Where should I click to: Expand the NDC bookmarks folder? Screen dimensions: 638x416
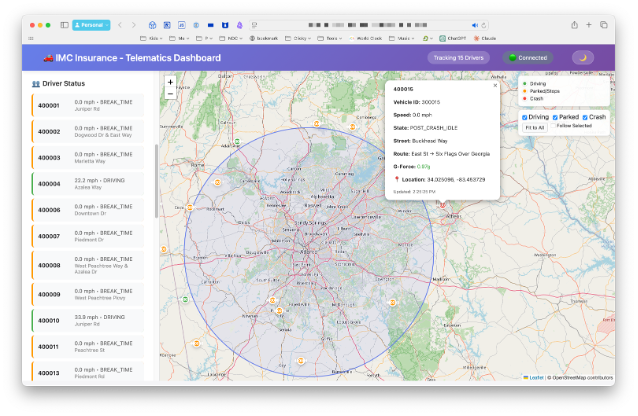click(230, 38)
